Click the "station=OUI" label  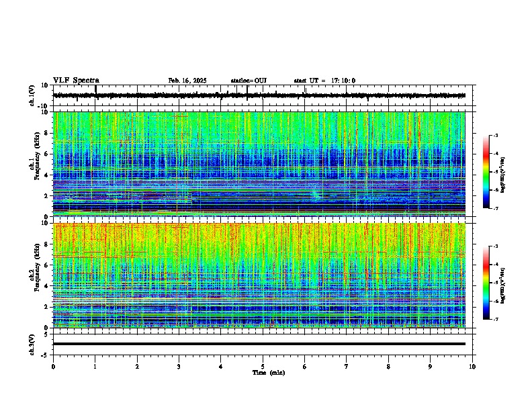coord(249,81)
